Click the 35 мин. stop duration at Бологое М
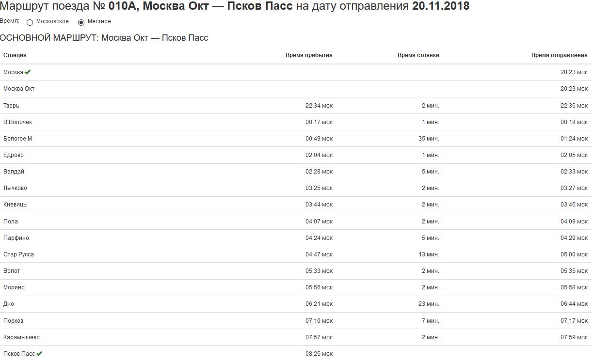The image size is (593, 364). [429, 139]
